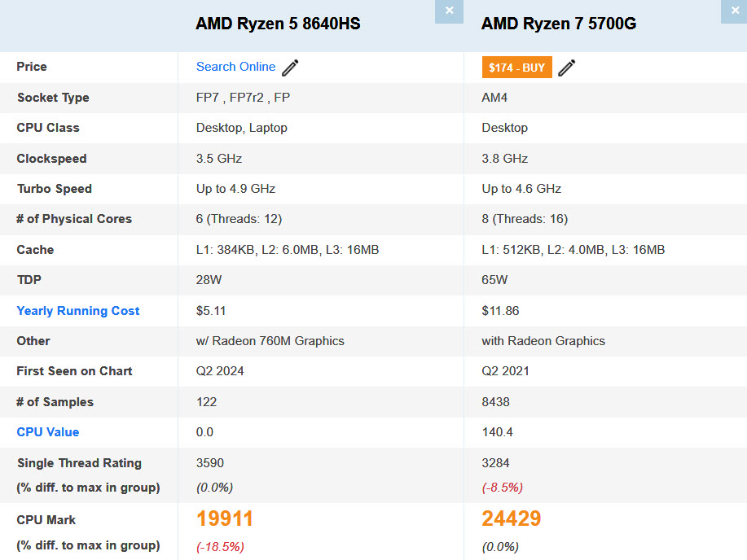Follow the CPU Value link

tap(48, 432)
